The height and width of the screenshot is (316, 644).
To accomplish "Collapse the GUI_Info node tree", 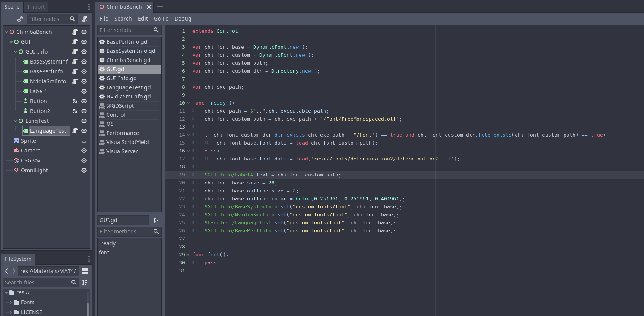I will pyautogui.click(x=16, y=52).
